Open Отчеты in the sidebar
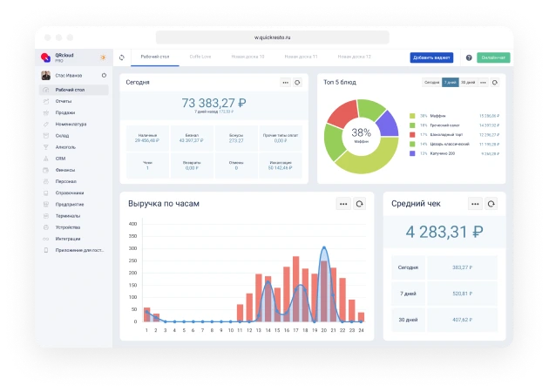Image resolution: width=549 pixels, height=392 pixels. pyautogui.click(x=64, y=101)
